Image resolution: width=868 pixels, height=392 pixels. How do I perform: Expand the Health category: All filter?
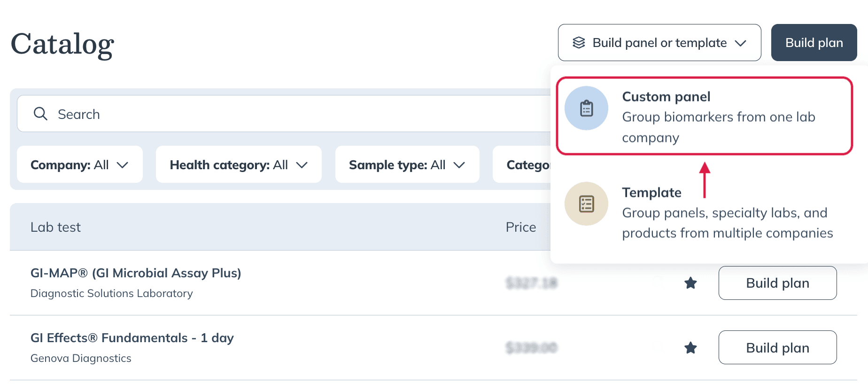[x=239, y=165]
